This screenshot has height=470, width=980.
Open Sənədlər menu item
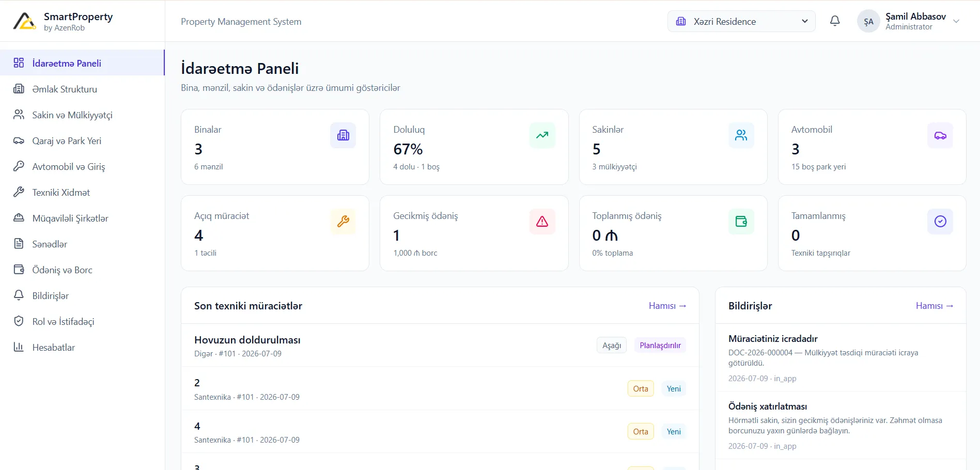82,244
